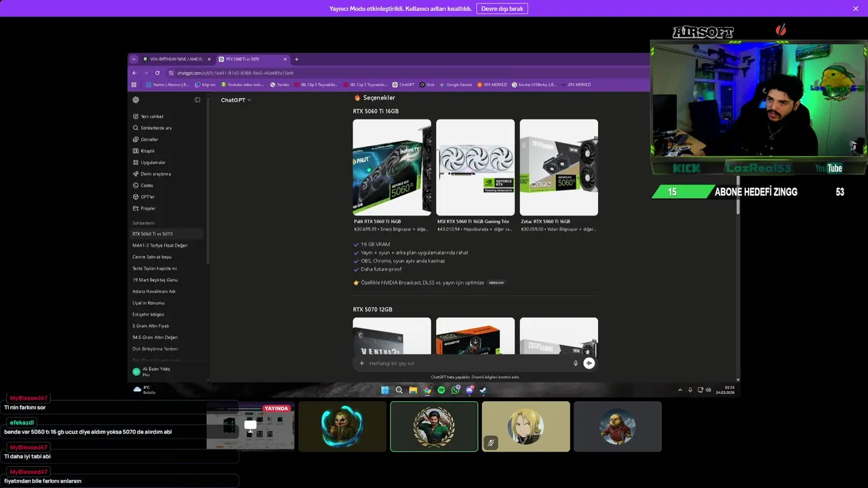The height and width of the screenshot is (488, 868).
Task: Close the streamer mode banner
Action: [856, 9]
